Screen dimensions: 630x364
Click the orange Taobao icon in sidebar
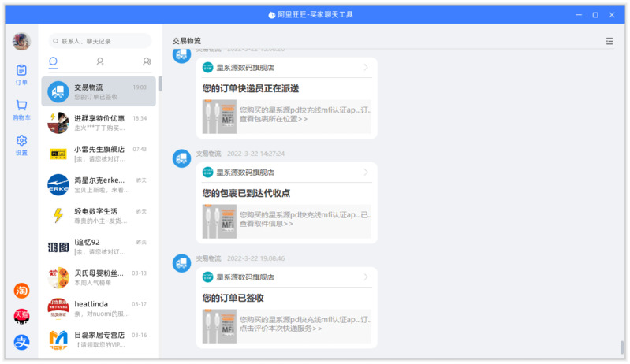coord(21,291)
